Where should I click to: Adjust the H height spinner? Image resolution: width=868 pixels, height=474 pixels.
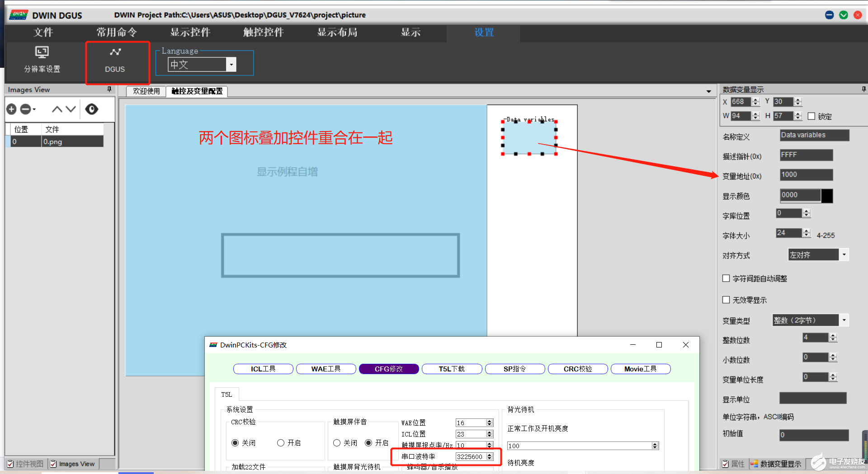798,116
